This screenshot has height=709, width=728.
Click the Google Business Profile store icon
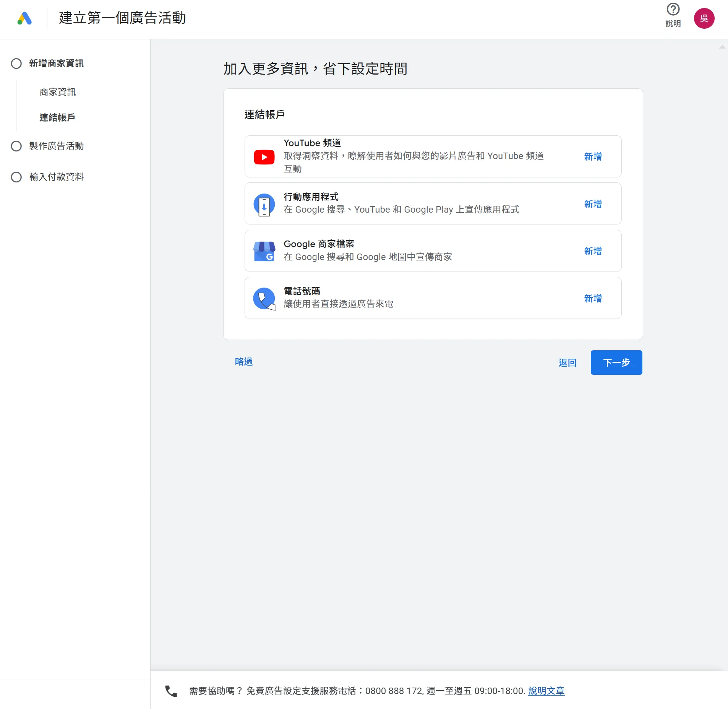tap(264, 251)
